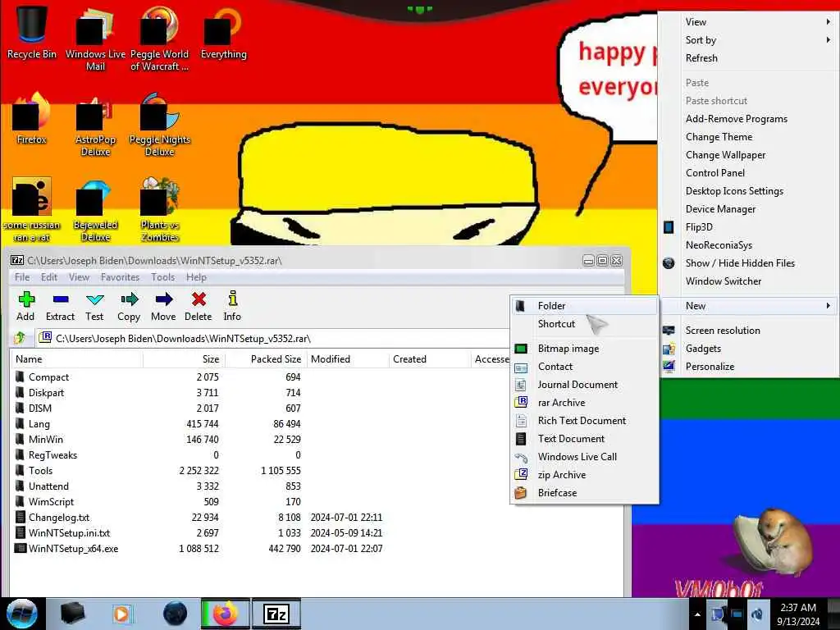
Task: Toggle Show / Hide Hidden Files
Action: pos(749,263)
